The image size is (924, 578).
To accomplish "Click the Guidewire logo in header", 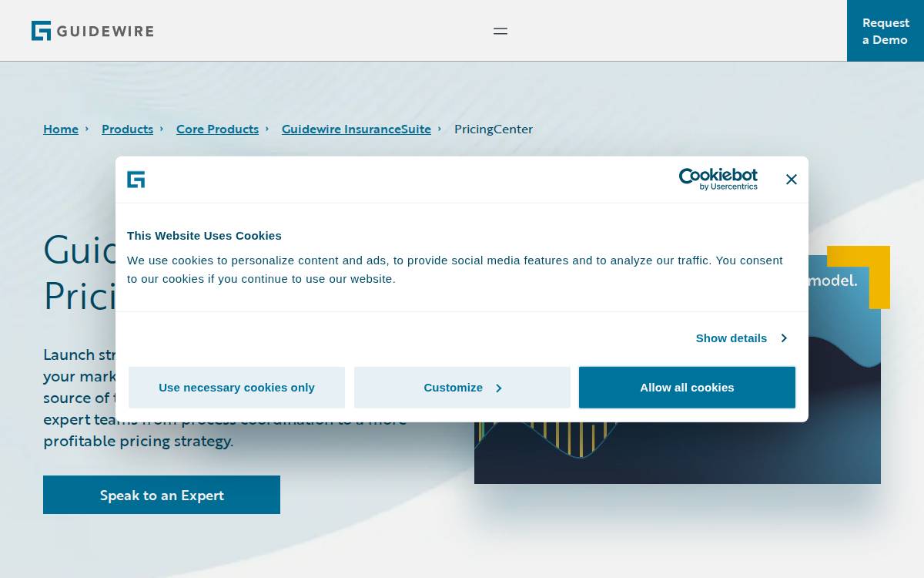I will tap(92, 31).
